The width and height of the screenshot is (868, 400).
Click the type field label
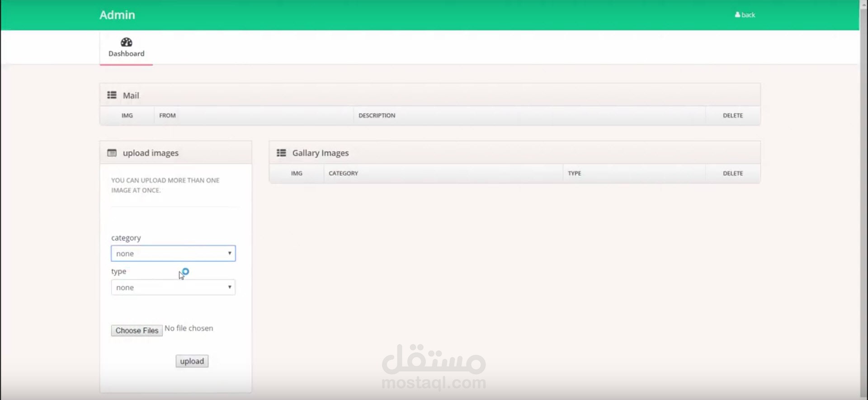coord(119,271)
